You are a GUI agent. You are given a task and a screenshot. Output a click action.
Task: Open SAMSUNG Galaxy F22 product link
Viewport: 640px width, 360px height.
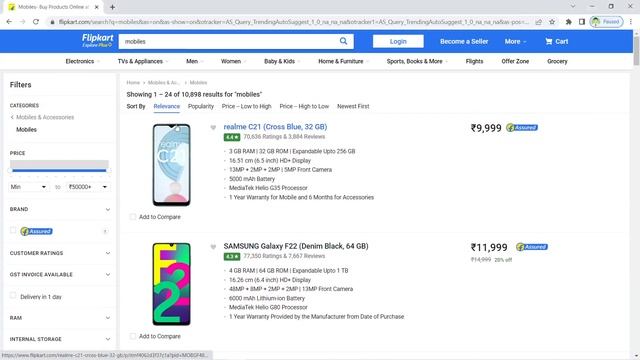296,246
